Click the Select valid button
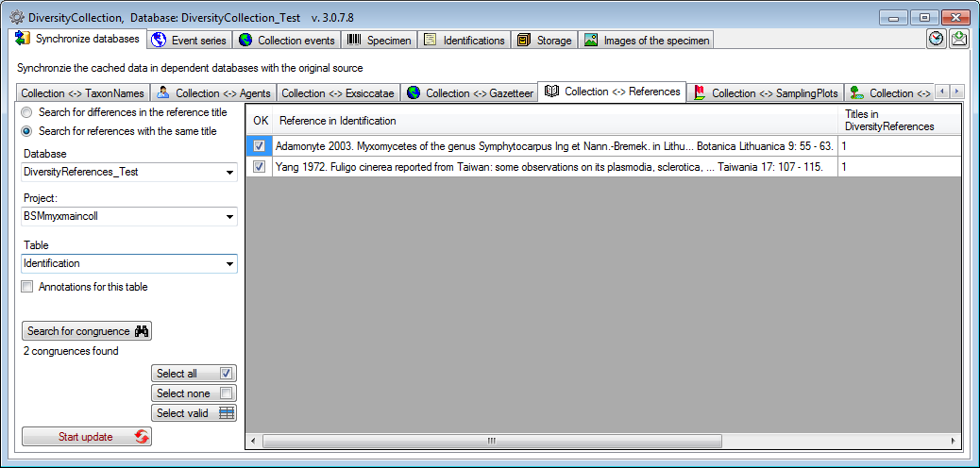Image resolution: width=980 pixels, height=468 pixels. pos(194,413)
